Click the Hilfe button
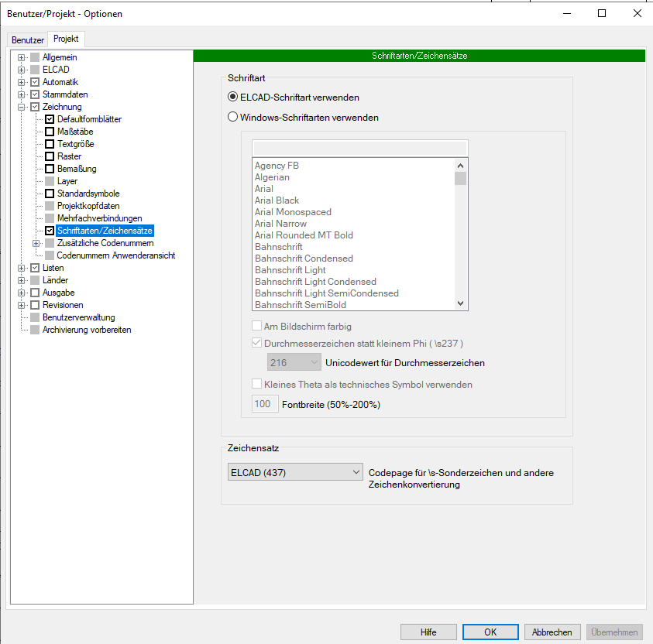653x644 pixels. tap(428, 632)
